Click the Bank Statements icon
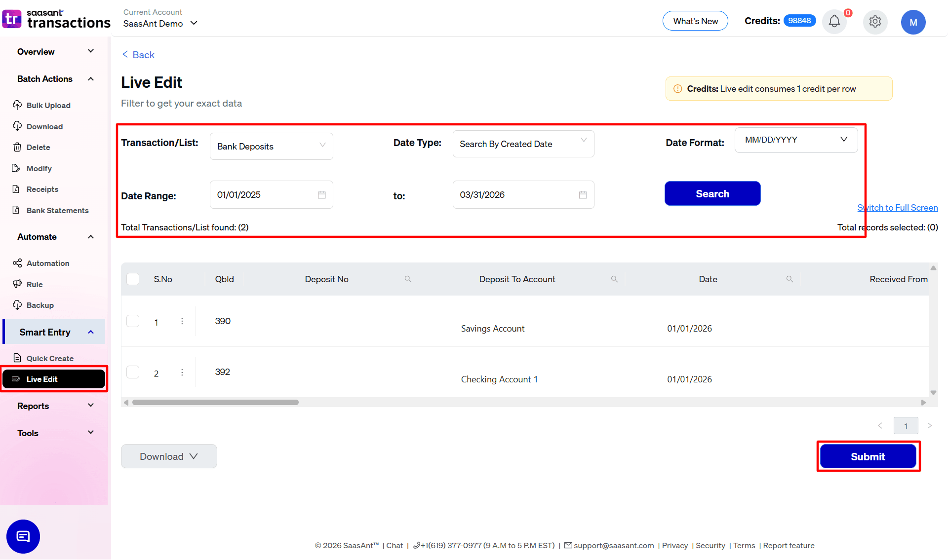 tap(17, 210)
